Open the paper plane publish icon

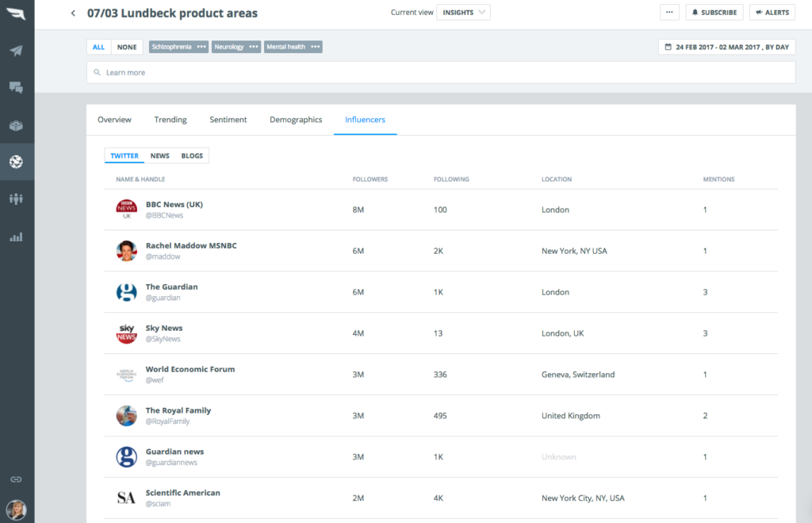[x=16, y=50]
